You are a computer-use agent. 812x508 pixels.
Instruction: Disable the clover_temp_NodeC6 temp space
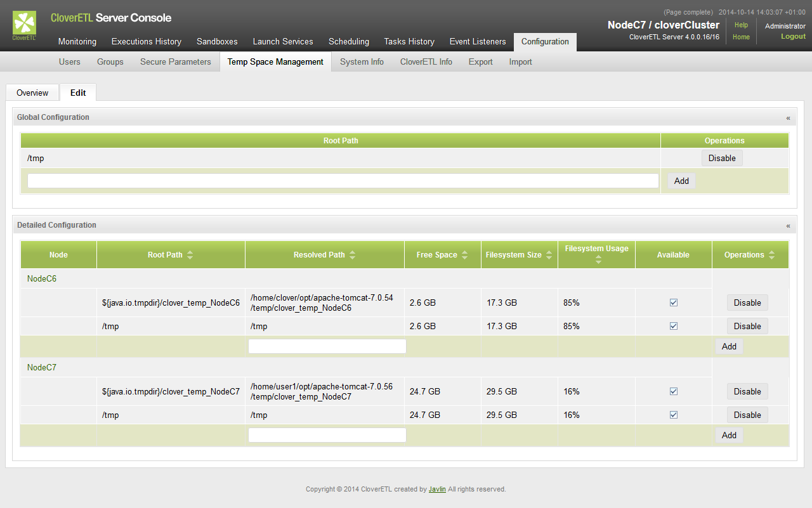[747, 303]
